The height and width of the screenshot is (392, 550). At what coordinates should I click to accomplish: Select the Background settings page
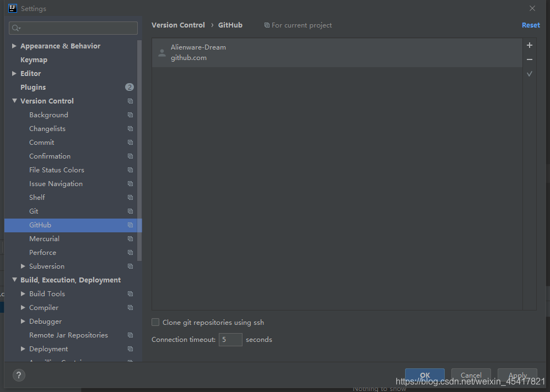[x=48, y=115]
